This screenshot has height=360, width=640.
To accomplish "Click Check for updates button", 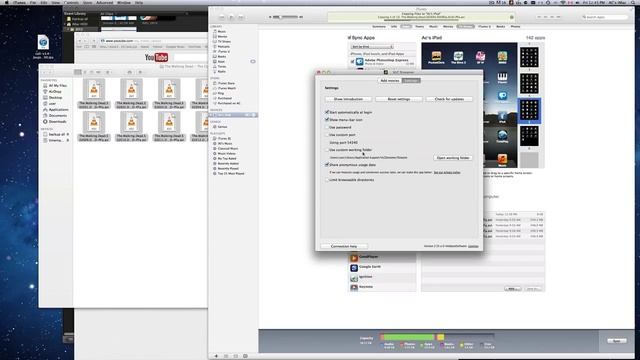I will point(449,99).
